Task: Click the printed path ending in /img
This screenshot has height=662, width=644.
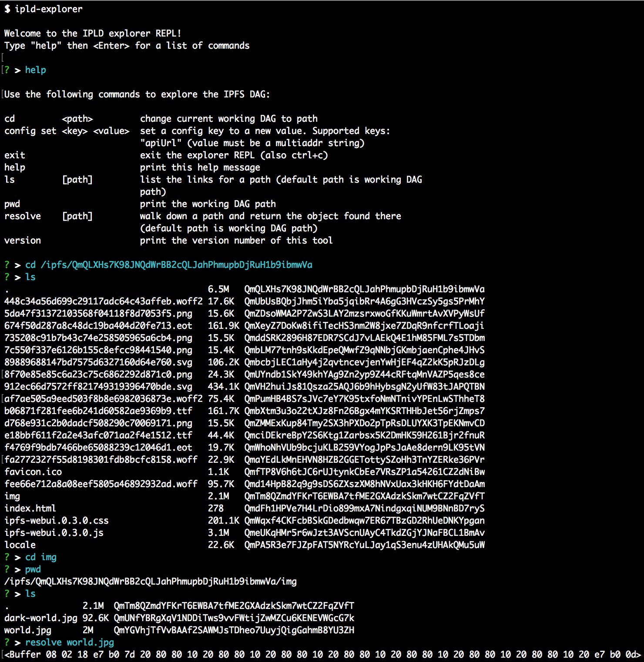Action: coord(151,582)
